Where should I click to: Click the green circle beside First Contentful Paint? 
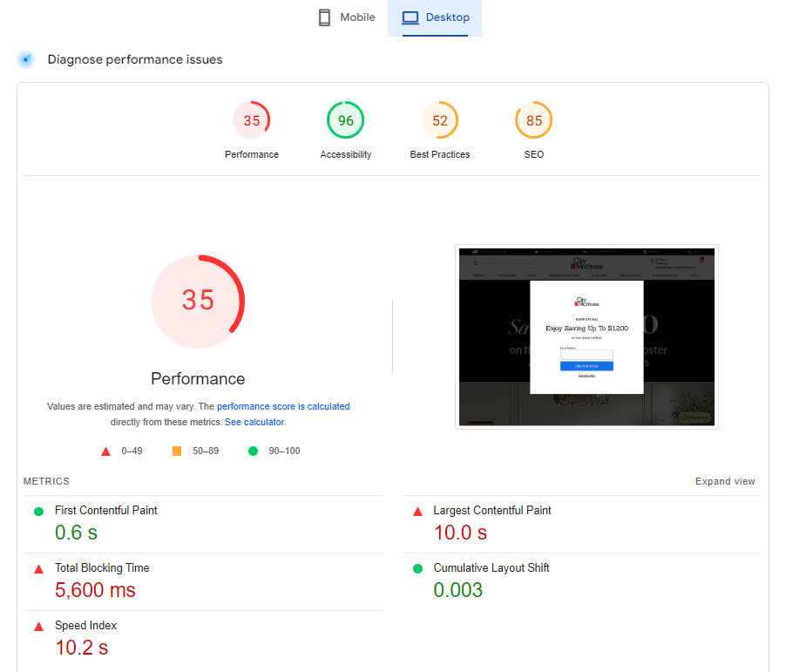pos(38,512)
